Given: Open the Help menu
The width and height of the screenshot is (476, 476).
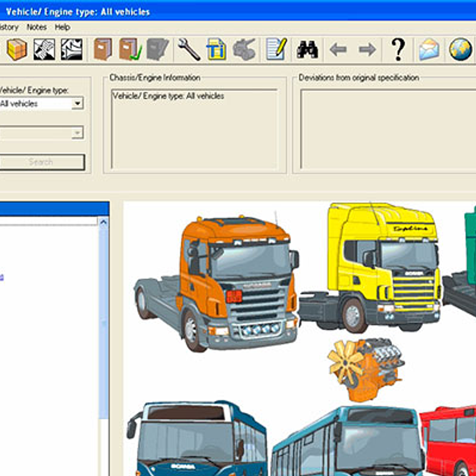Looking at the screenshot, I should pyautogui.click(x=62, y=28).
